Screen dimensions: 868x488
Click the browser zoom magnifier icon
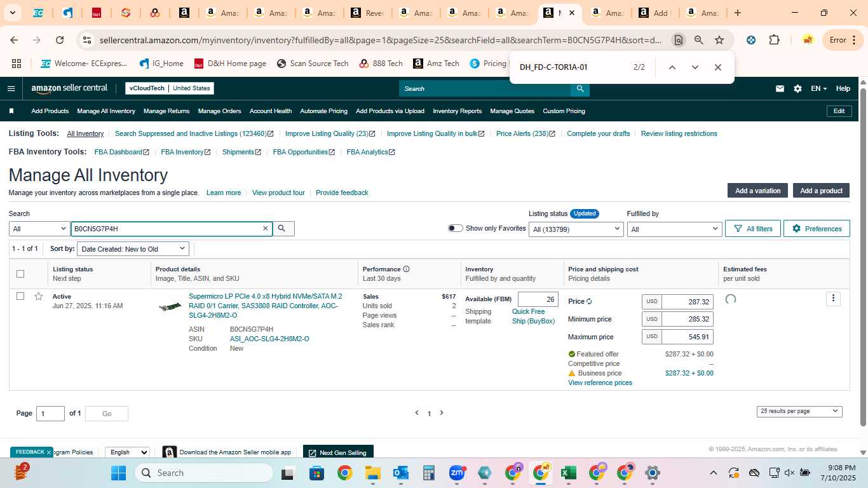coord(699,40)
